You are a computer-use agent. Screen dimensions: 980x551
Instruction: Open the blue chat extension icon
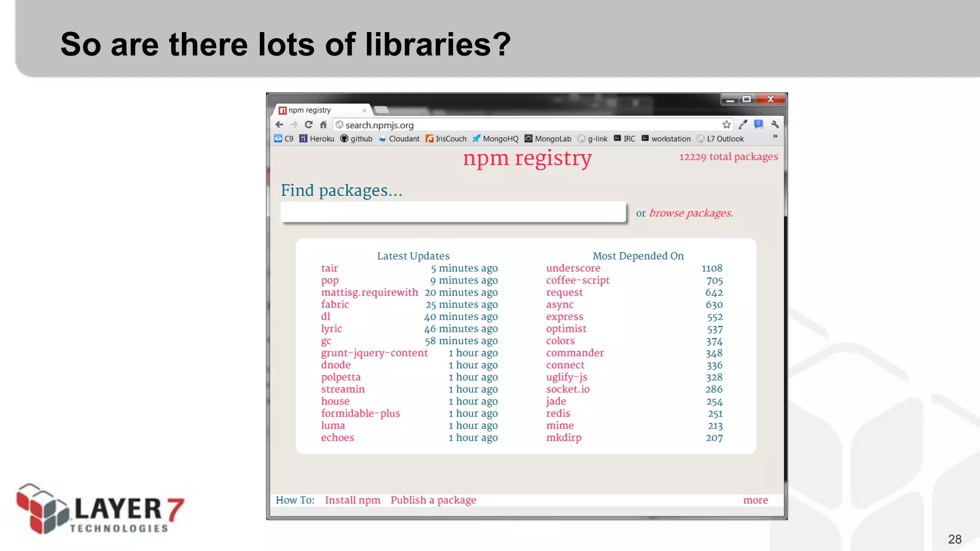click(759, 125)
